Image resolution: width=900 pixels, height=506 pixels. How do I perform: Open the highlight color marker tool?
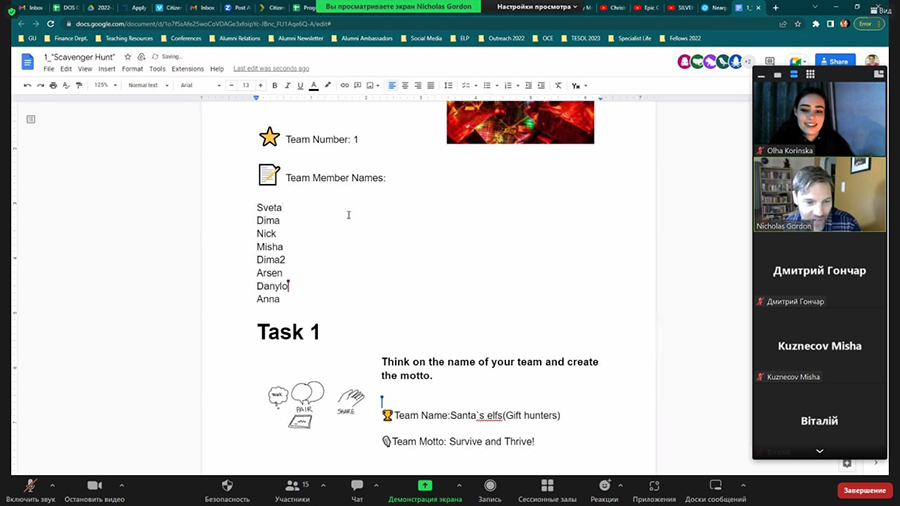[x=328, y=85]
